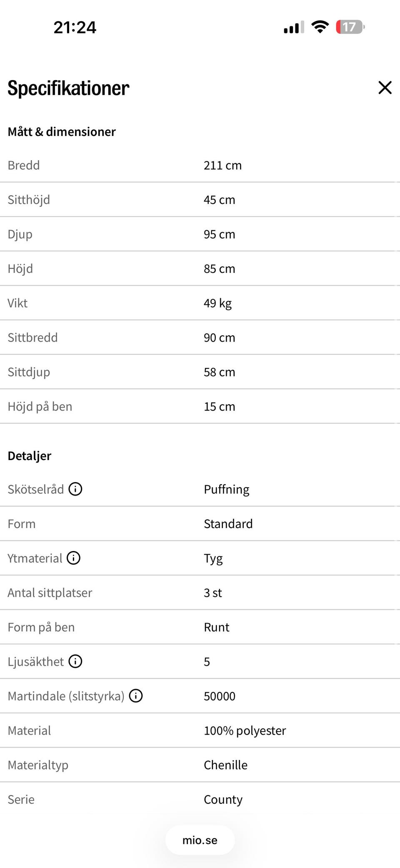Select the Sitthöjd 45 cm row

[x=200, y=200]
